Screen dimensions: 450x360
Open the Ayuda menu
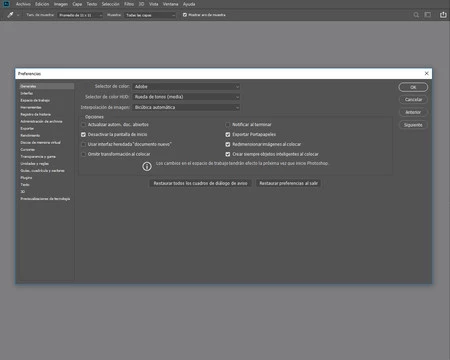click(189, 4)
